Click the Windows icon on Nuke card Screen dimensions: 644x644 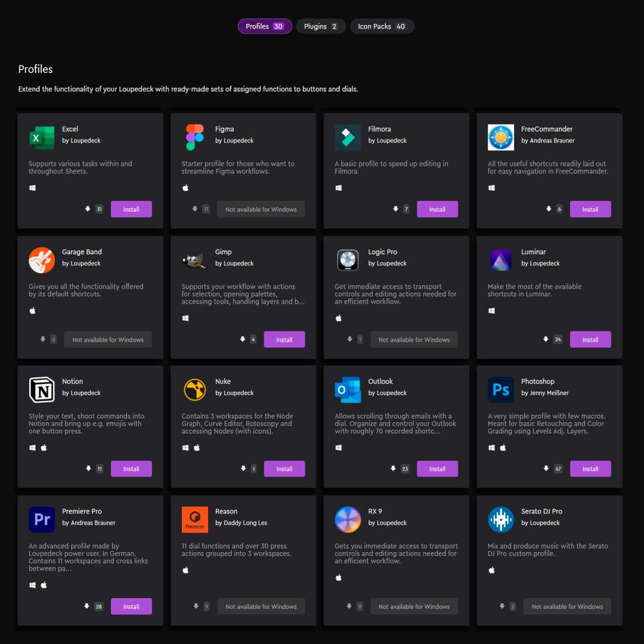185,448
